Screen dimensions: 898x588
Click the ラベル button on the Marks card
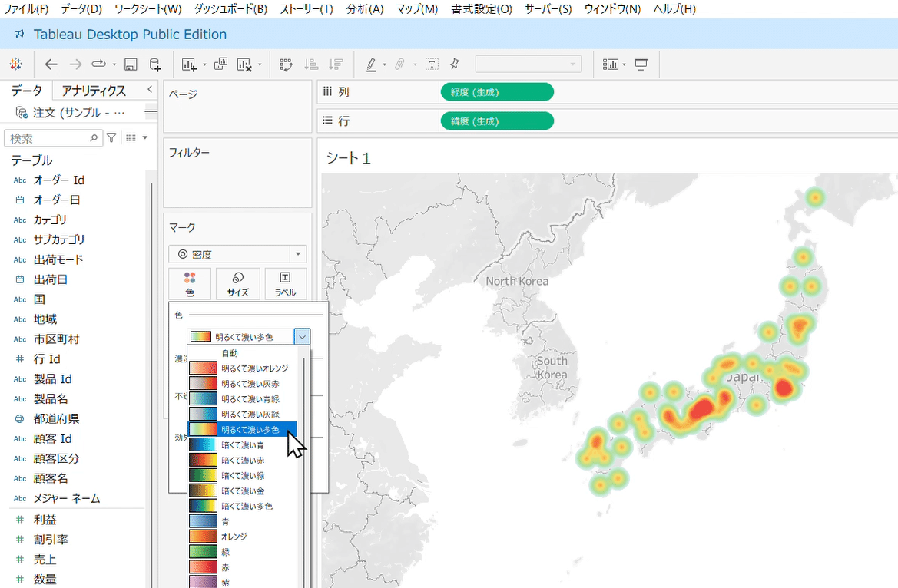283,283
